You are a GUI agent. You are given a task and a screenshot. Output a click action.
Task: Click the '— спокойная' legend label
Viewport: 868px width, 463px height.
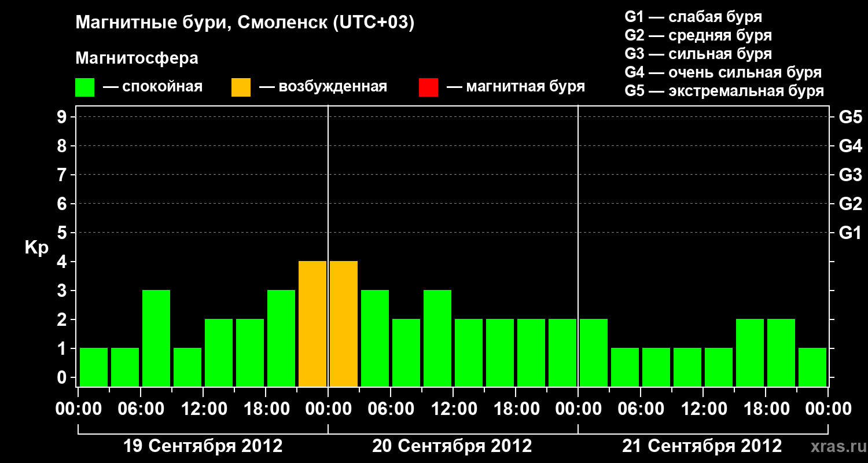[153, 87]
